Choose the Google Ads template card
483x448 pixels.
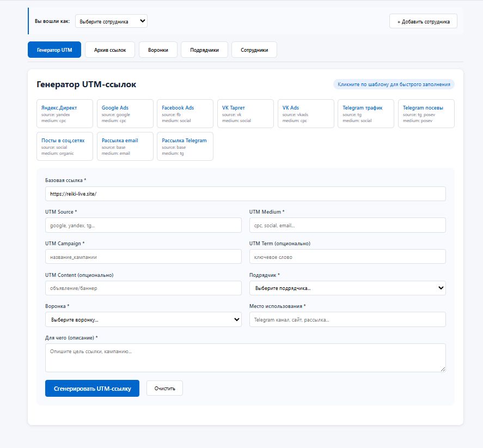pyautogui.click(x=125, y=113)
